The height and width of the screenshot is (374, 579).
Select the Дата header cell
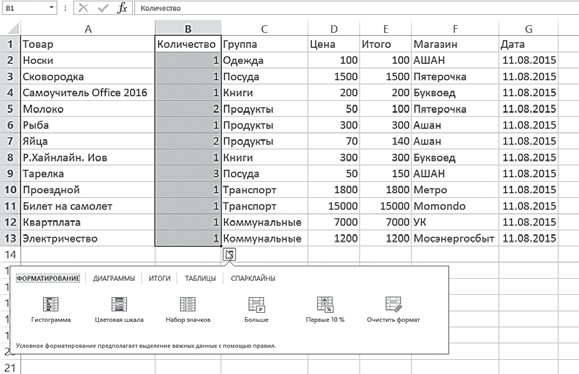pos(528,44)
